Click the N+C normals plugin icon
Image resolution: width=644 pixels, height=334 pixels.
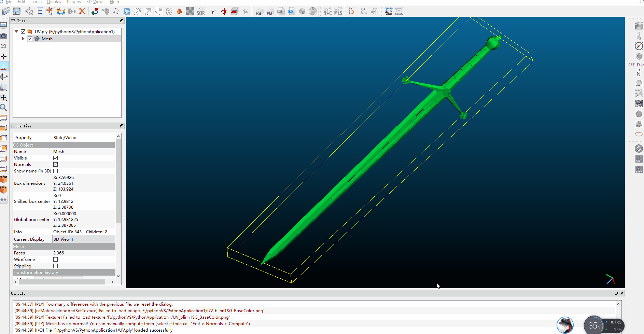point(327,11)
